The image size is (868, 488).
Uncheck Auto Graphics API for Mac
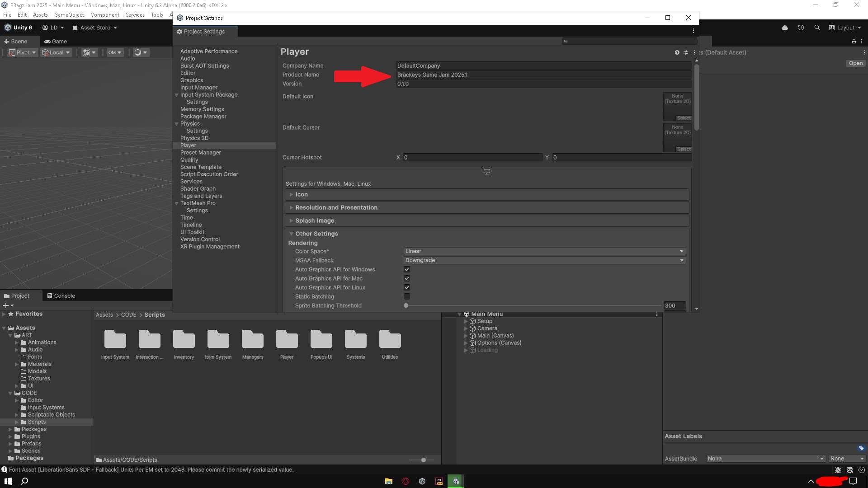[407, 278]
